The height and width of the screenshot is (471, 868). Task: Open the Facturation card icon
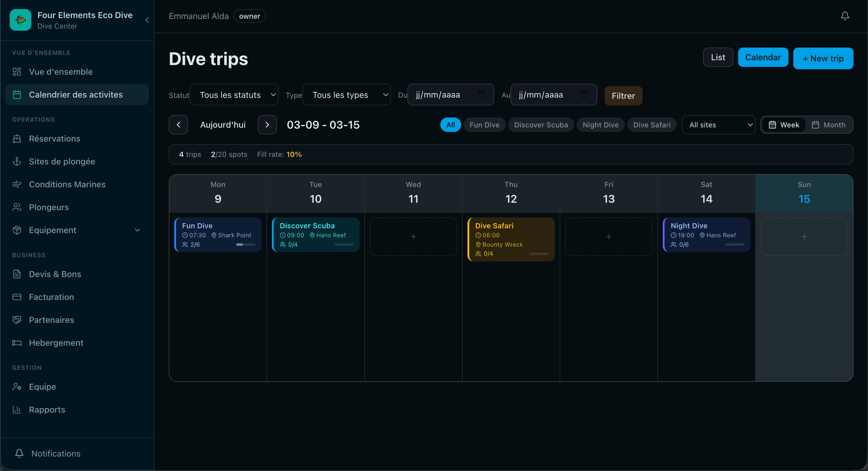tap(17, 297)
